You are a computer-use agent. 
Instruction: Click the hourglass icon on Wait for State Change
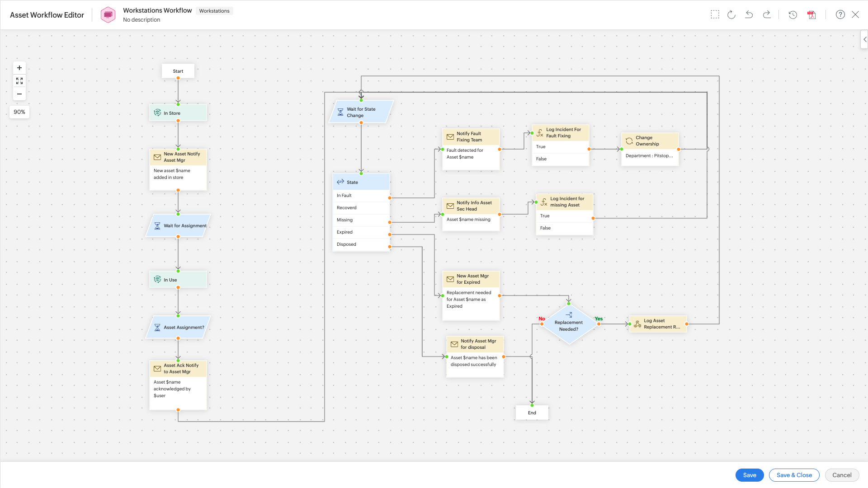(x=340, y=112)
